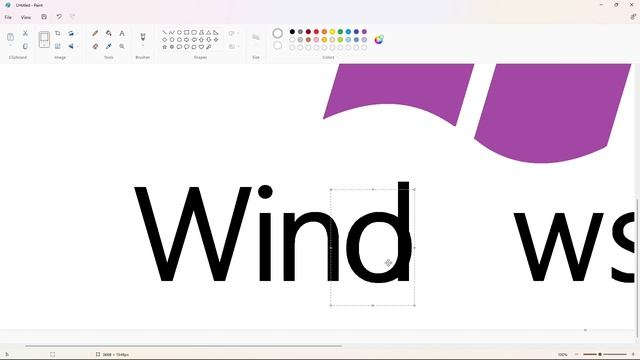This screenshot has width=640, height=360.
Task: Click the Flip icon
Action: coord(71,46)
